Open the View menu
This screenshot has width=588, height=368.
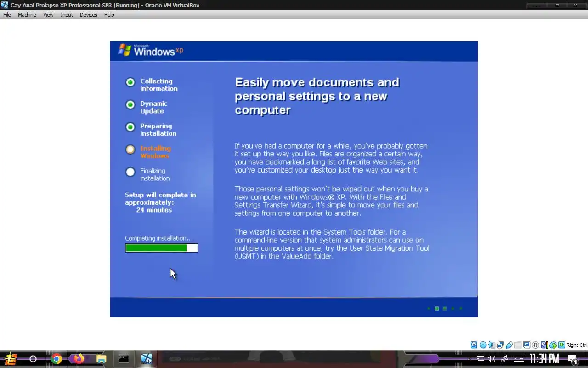[x=48, y=15]
